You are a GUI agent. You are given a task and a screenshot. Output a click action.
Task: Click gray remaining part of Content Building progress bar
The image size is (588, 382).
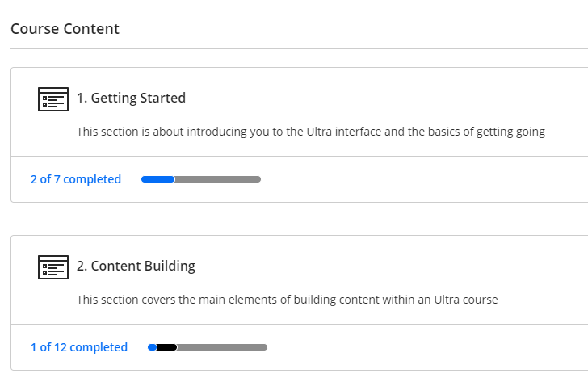(x=222, y=347)
